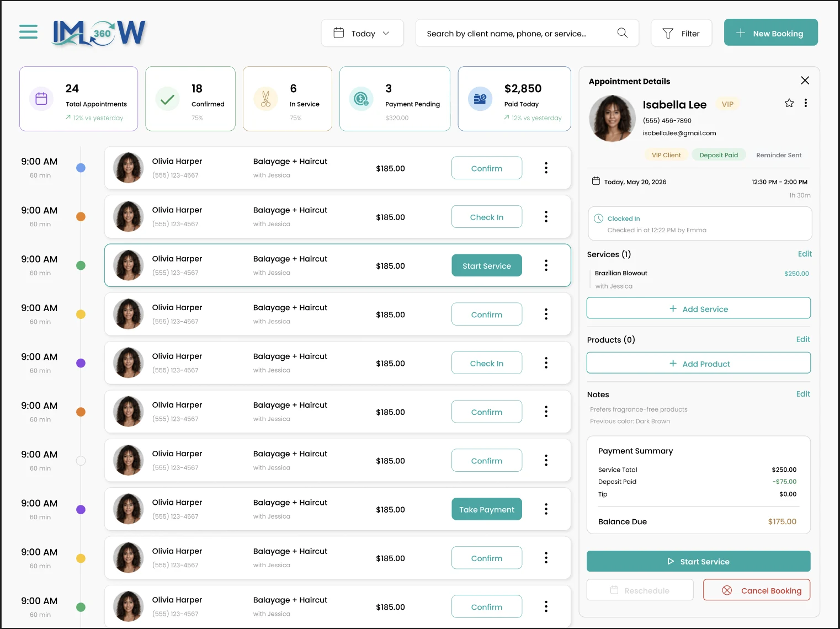Click the blue timeline dot
This screenshot has height=629, width=840.
point(81,168)
